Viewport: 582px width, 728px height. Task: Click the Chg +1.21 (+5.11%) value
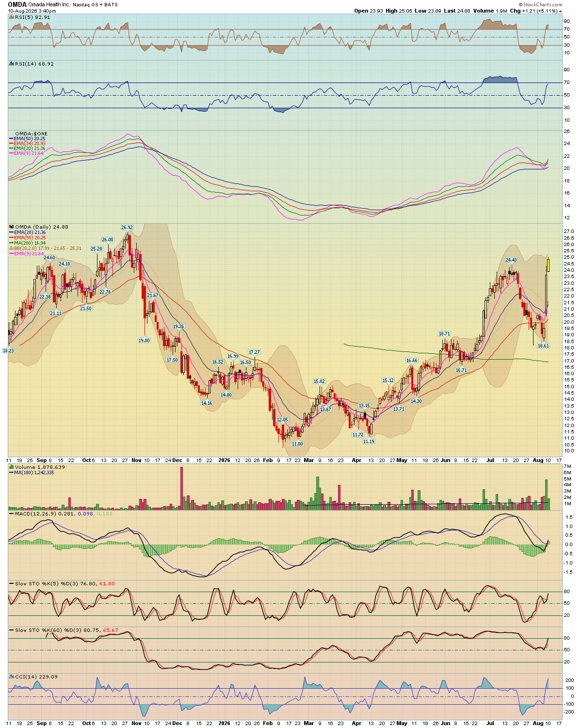[x=533, y=11]
